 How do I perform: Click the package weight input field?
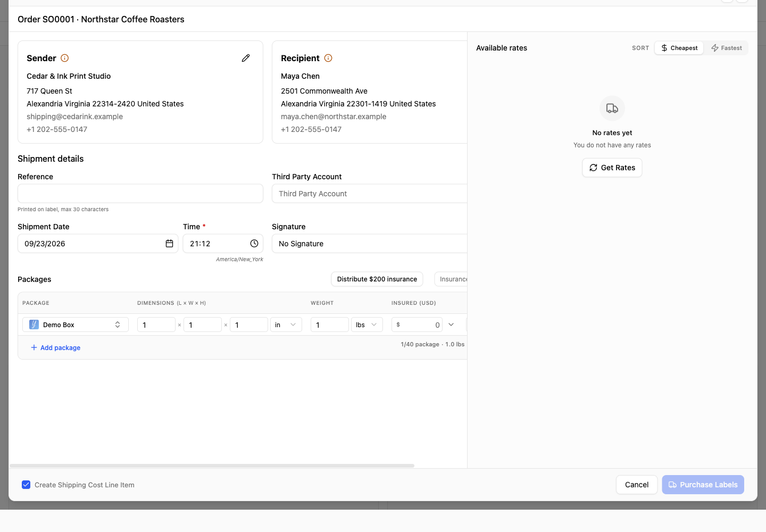pos(330,325)
